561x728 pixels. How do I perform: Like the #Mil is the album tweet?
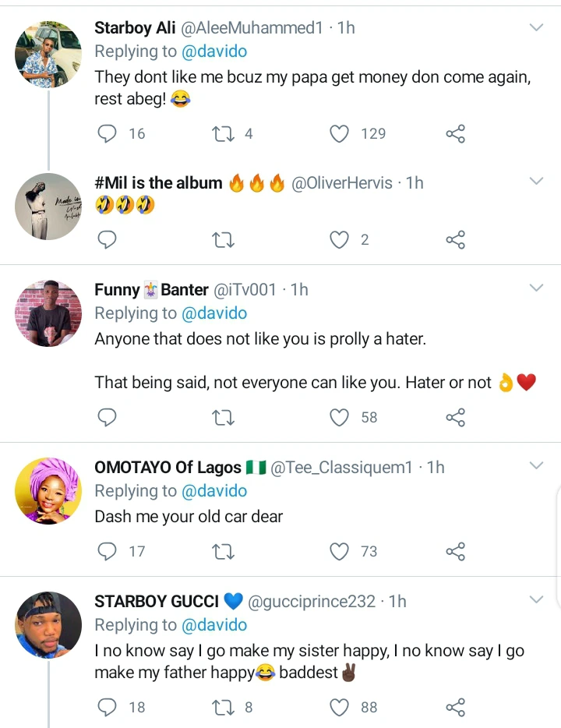click(x=340, y=240)
